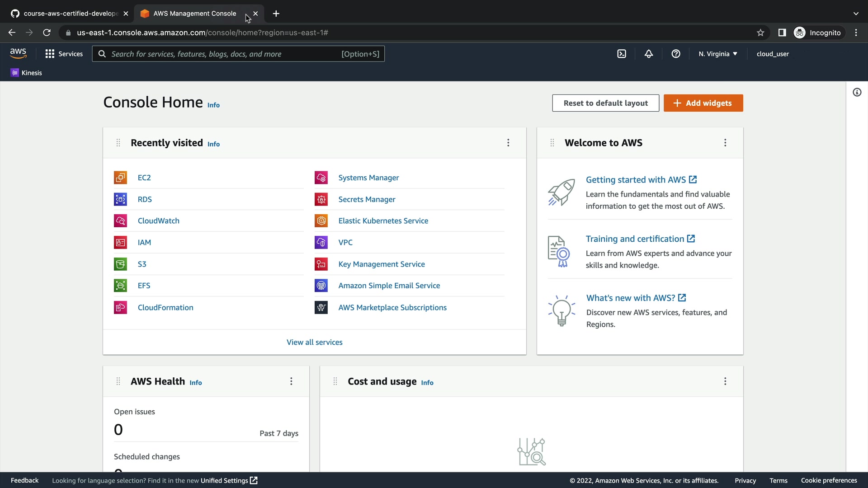The height and width of the screenshot is (488, 868).
Task: Open a new browser tab
Action: coord(276,14)
